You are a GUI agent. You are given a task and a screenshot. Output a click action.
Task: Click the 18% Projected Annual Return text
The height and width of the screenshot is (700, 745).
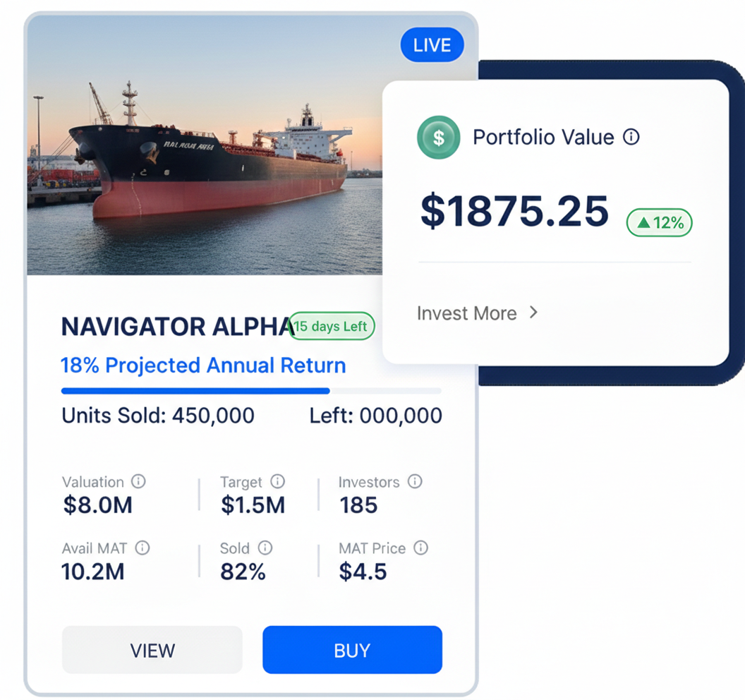203,365
